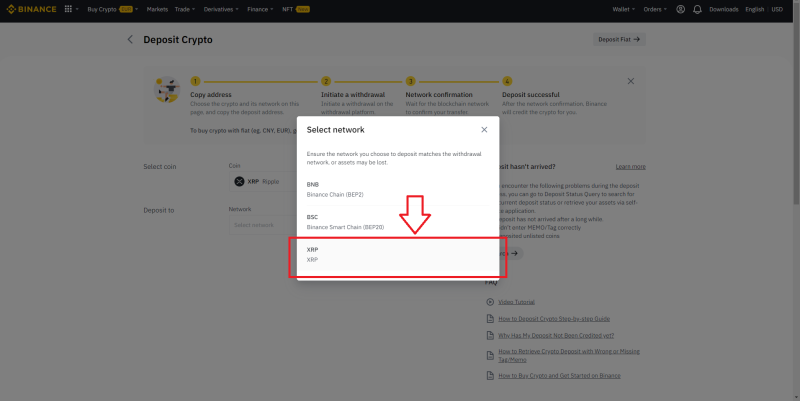Viewport: 800px width, 401px height.
Task: Click the Deposit Crypto page title
Action: pyautogui.click(x=178, y=39)
